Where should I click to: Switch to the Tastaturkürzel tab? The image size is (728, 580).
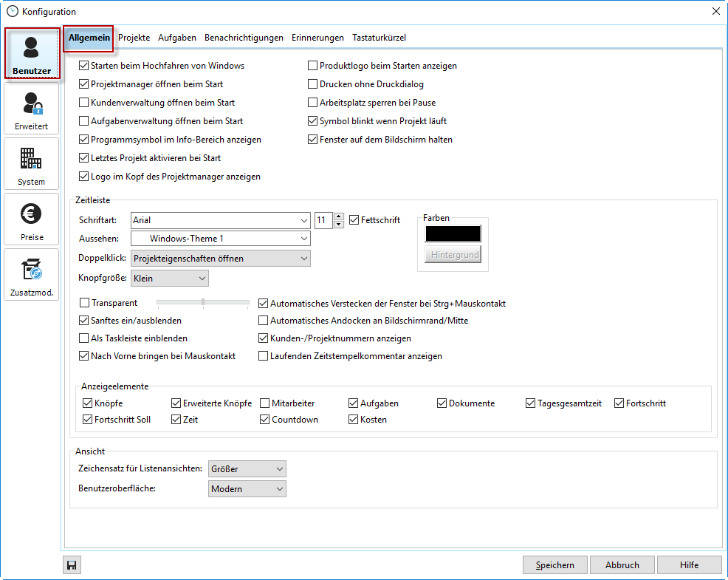pos(379,38)
